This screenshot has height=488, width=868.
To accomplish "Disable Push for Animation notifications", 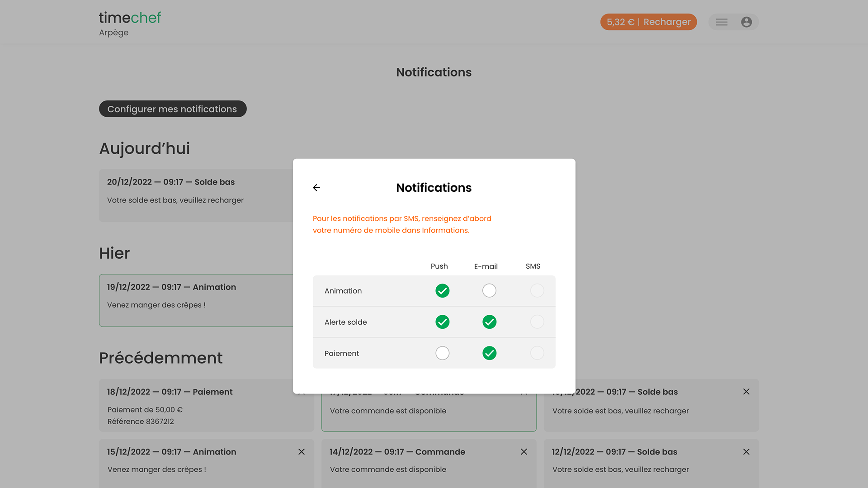I will pos(442,291).
